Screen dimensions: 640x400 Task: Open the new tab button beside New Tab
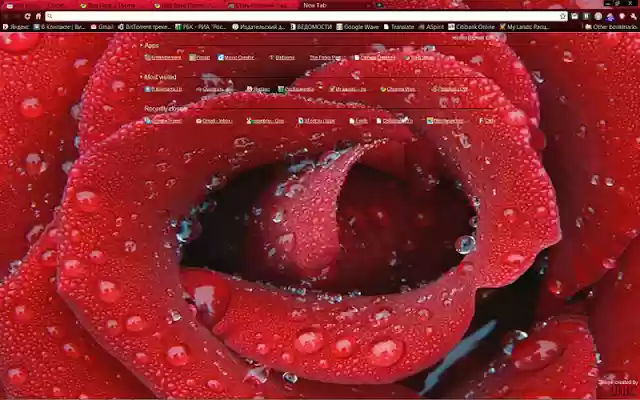click(x=380, y=5)
